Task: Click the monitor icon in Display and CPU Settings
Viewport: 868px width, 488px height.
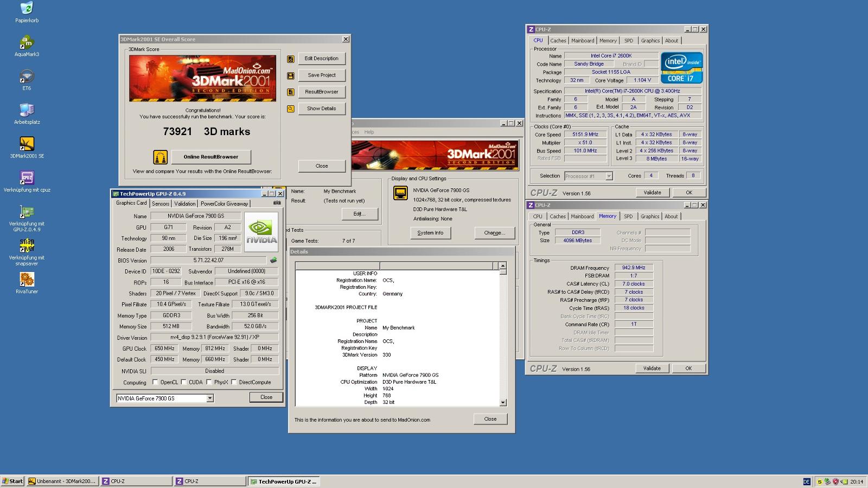Action: click(x=400, y=193)
